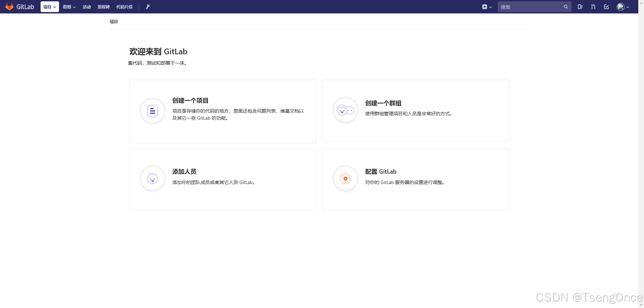The image size is (644, 308).
Task: Go to 里程碑 page
Action: coord(104,7)
